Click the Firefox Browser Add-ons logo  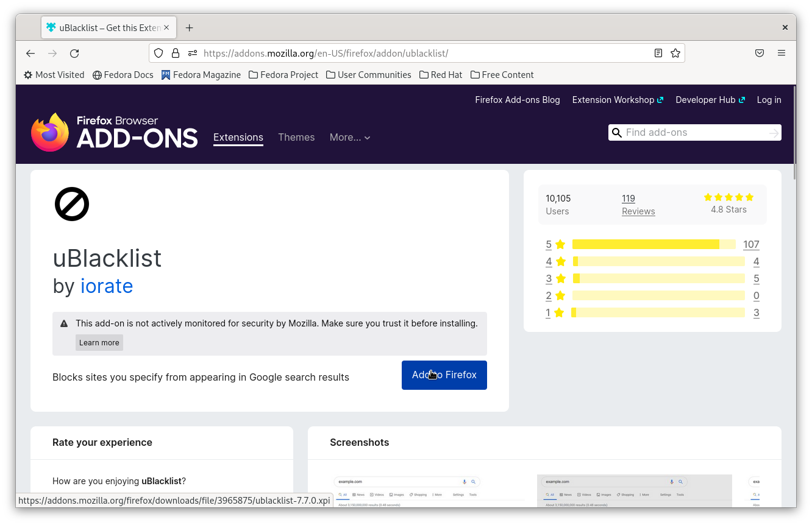(x=115, y=132)
